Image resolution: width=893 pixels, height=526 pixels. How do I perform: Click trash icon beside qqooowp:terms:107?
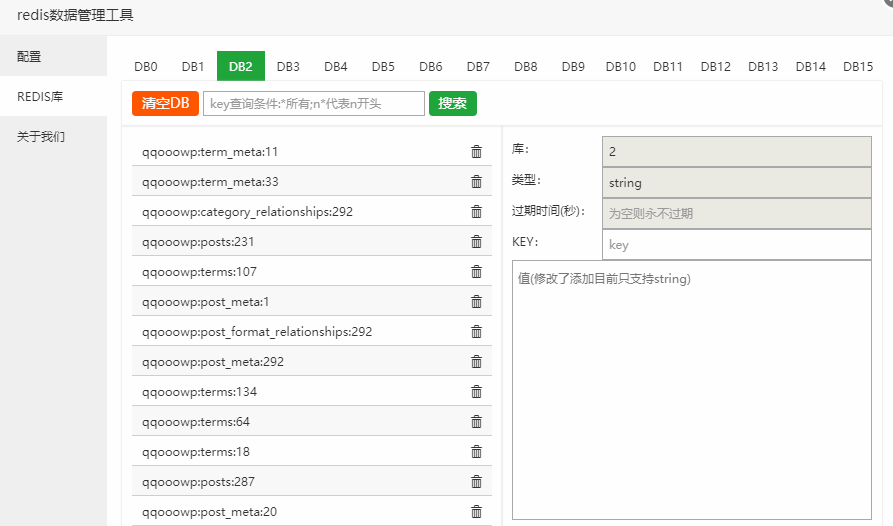pos(476,272)
